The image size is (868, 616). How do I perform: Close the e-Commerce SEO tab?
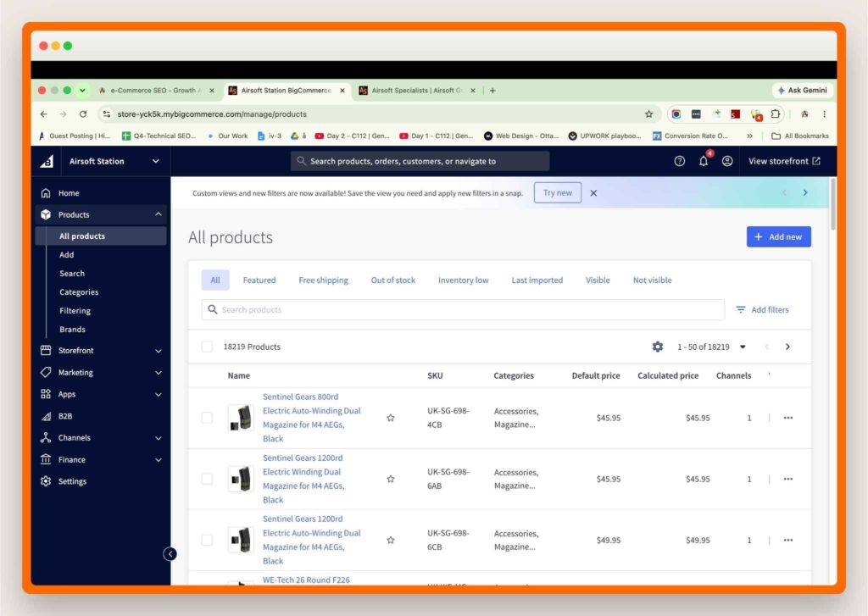click(211, 90)
